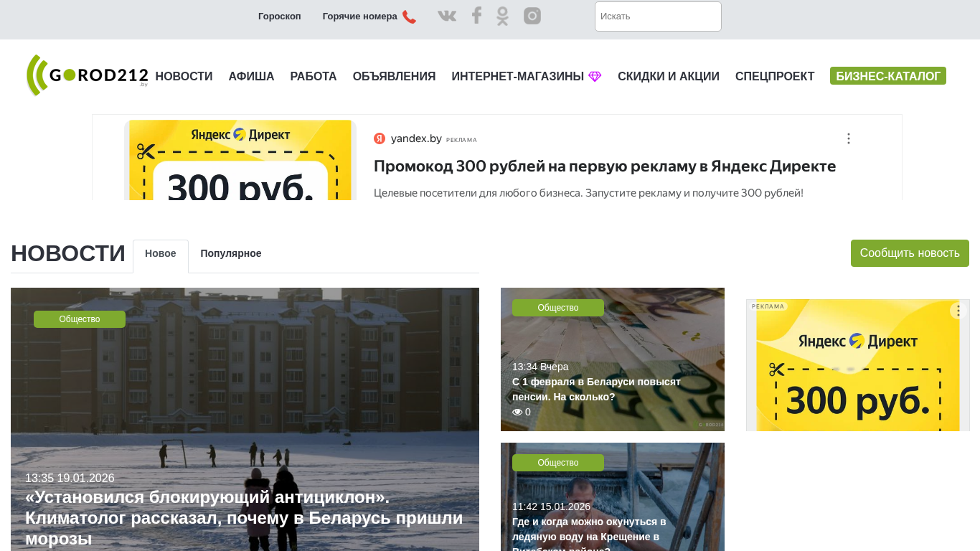Click the НОВОСТИ section heading
The height and width of the screenshot is (551, 980).
coord(68,254)
